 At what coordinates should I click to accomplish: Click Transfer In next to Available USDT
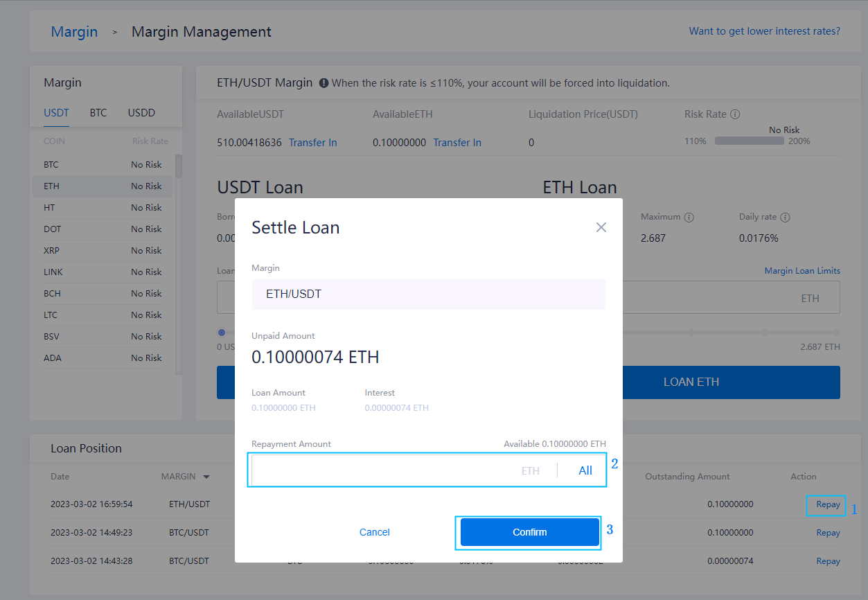pos(312,143)
